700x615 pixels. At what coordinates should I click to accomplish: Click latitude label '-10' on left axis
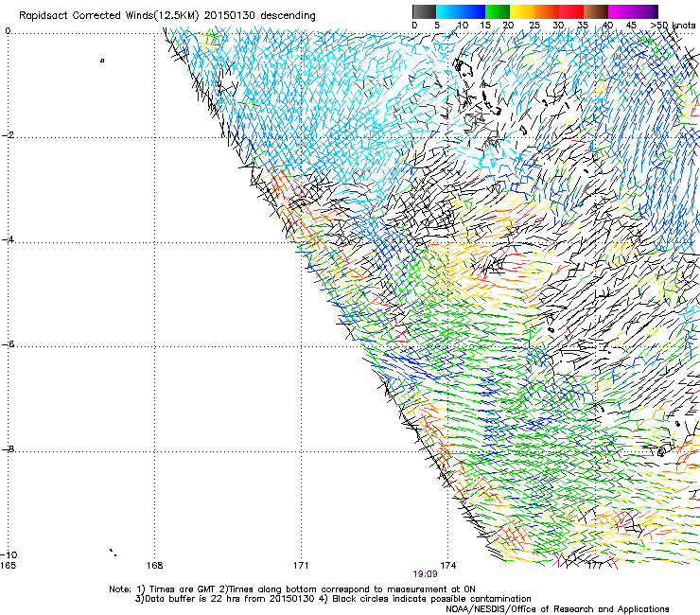9,554
